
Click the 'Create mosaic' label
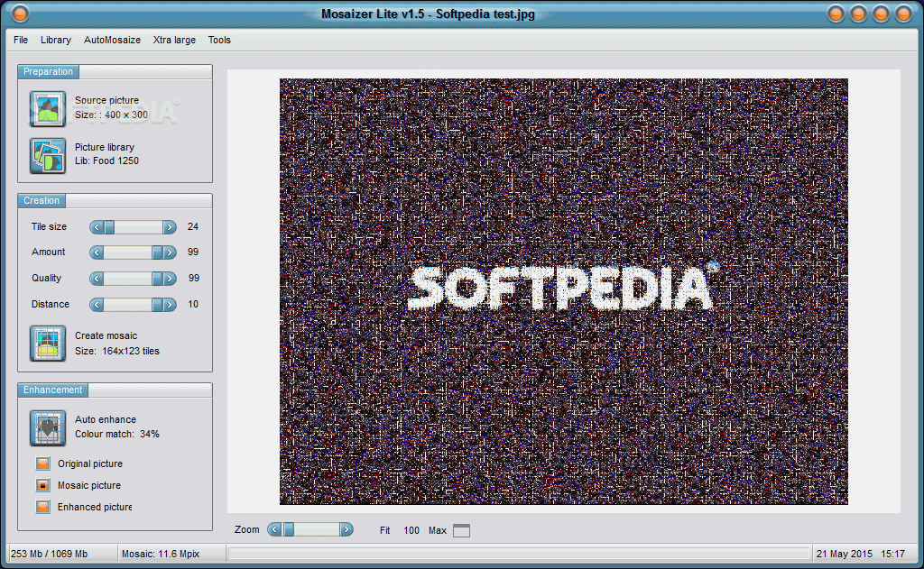106,335
